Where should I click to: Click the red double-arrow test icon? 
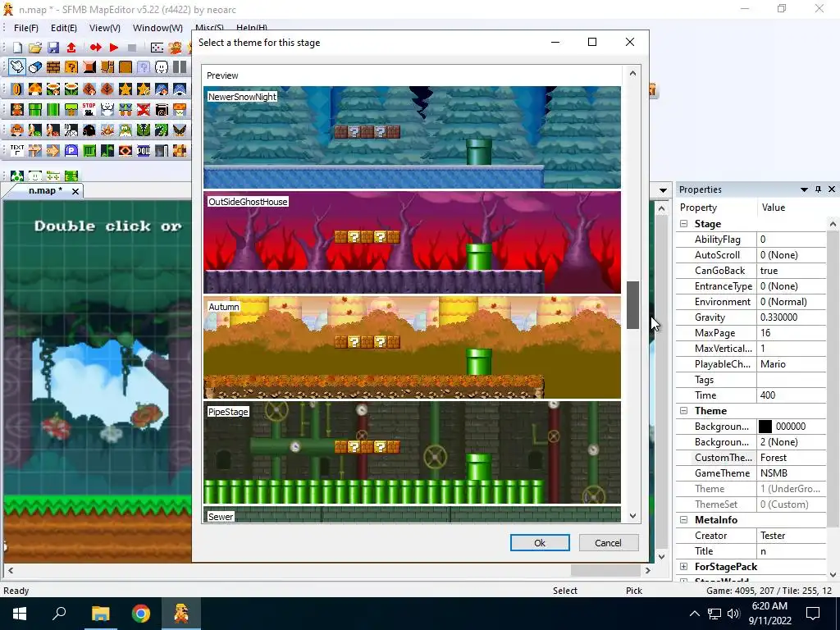pos(96,48)
